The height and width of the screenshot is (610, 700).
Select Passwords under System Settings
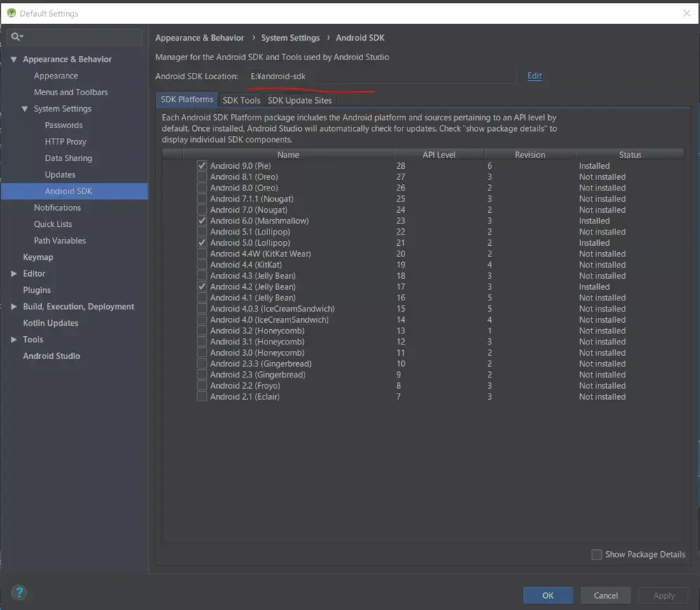point(64,125)
